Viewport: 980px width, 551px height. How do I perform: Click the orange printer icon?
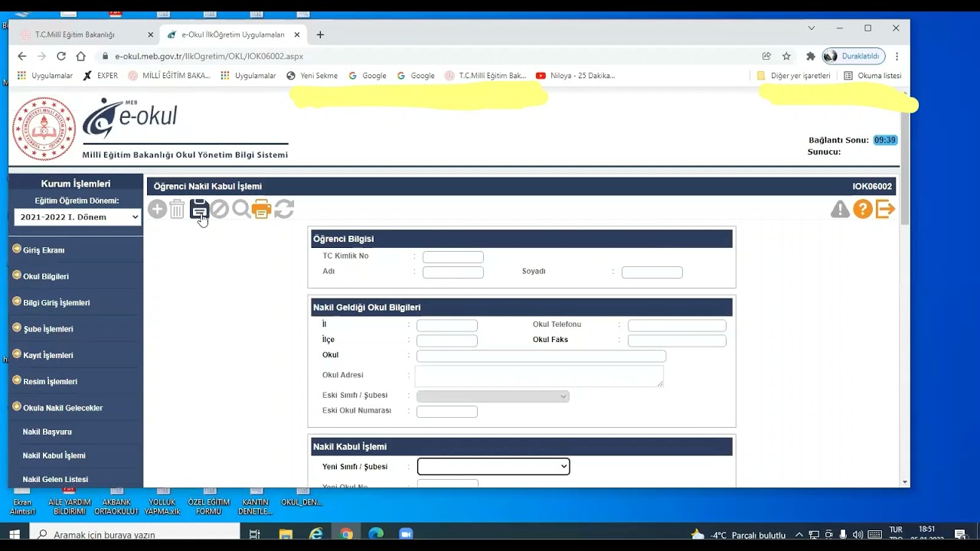click(262, 209)
